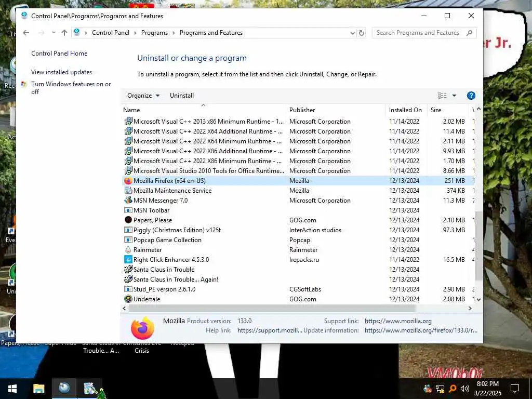Open the volume control in system tray

465,389
